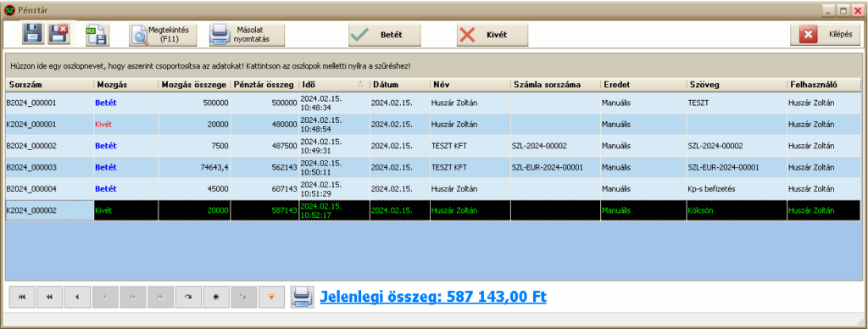Click the refresh curved-arrow navigator button

[188, 297]
